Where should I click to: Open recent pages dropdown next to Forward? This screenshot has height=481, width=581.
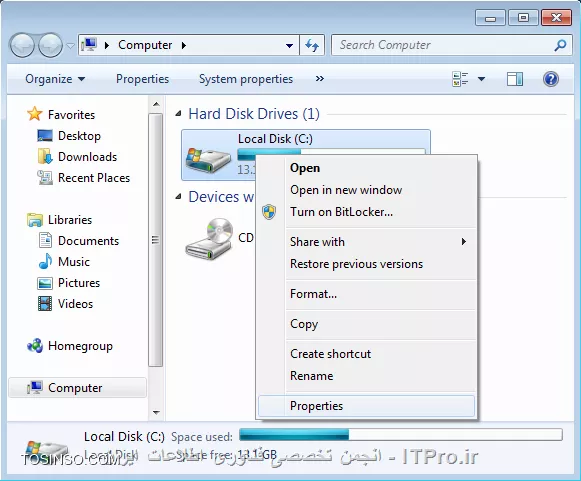[x=70, y=46]
